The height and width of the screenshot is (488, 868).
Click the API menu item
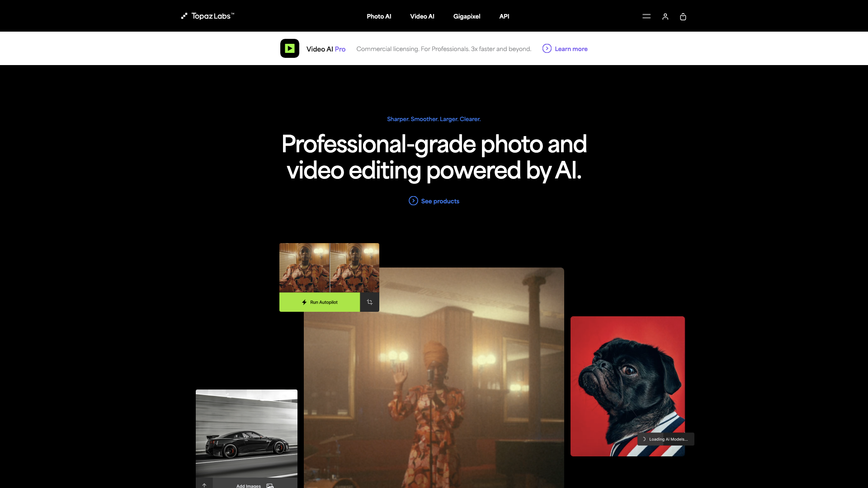(x=505, y=16)
